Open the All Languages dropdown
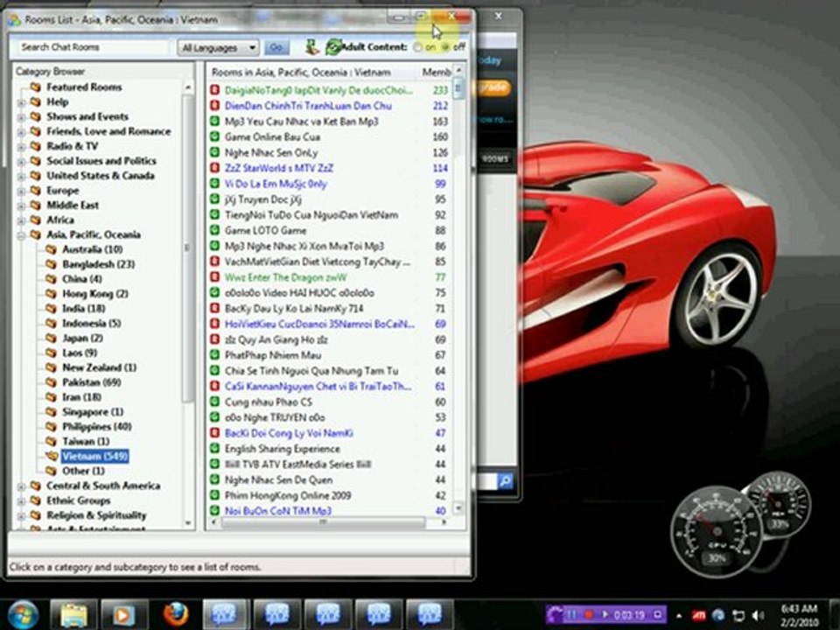The width and height of the screenshot is (840, 630). (218, 47)
